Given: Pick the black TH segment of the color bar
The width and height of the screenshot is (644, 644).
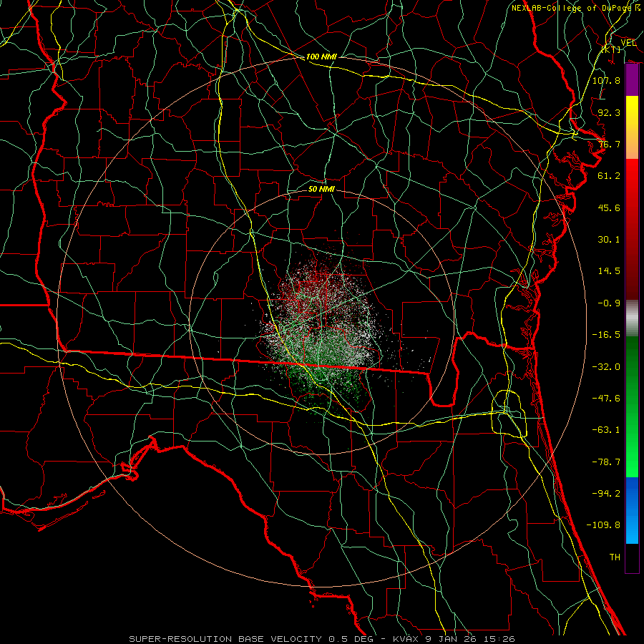Looking at the screenshot, I should [x=632, y=558].
